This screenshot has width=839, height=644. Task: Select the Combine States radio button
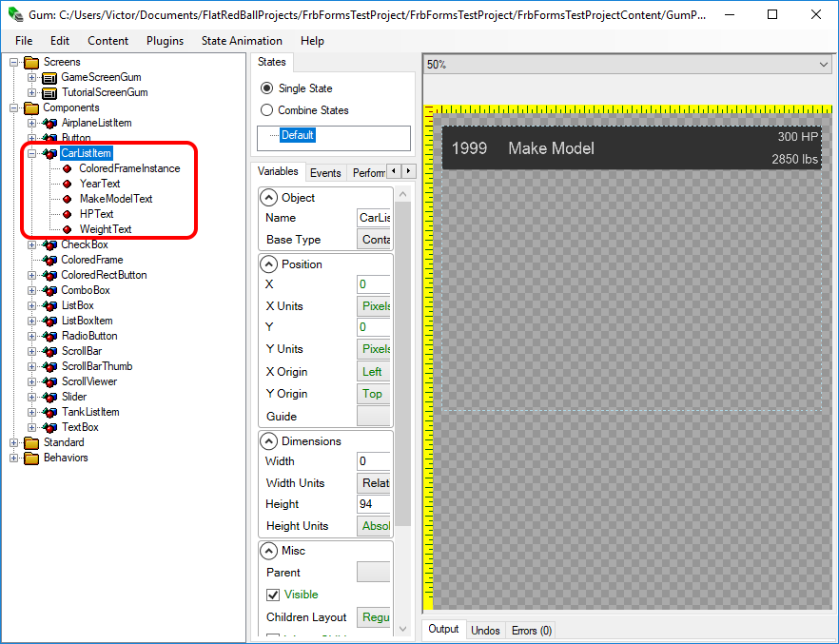[x=267, y=110]
